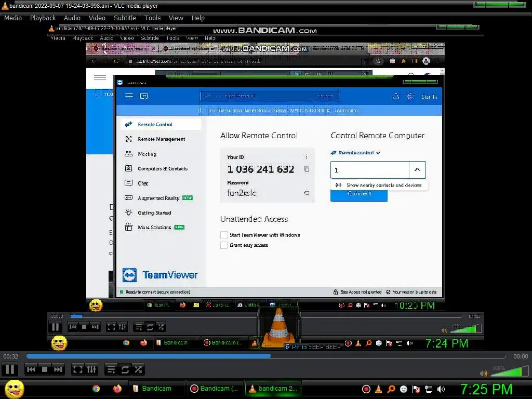
Task: Open the Media menu in VLC
Action: [x=13, y=18]
